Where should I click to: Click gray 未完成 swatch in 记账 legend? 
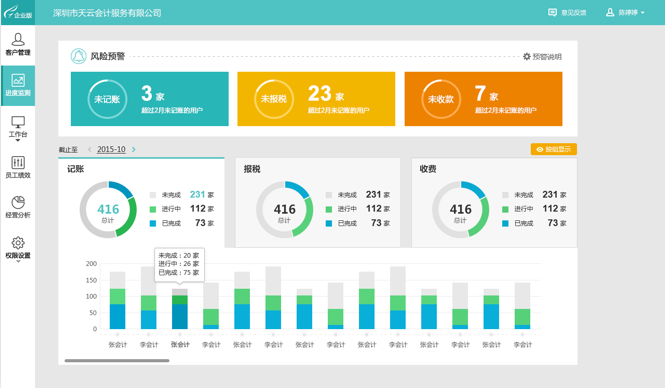coord(153,195)
